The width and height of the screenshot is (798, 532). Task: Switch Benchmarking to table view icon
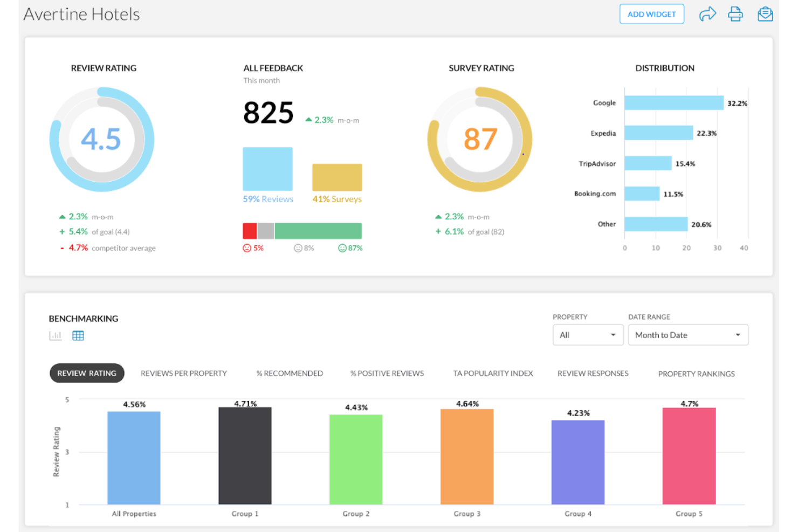[78, 335]
